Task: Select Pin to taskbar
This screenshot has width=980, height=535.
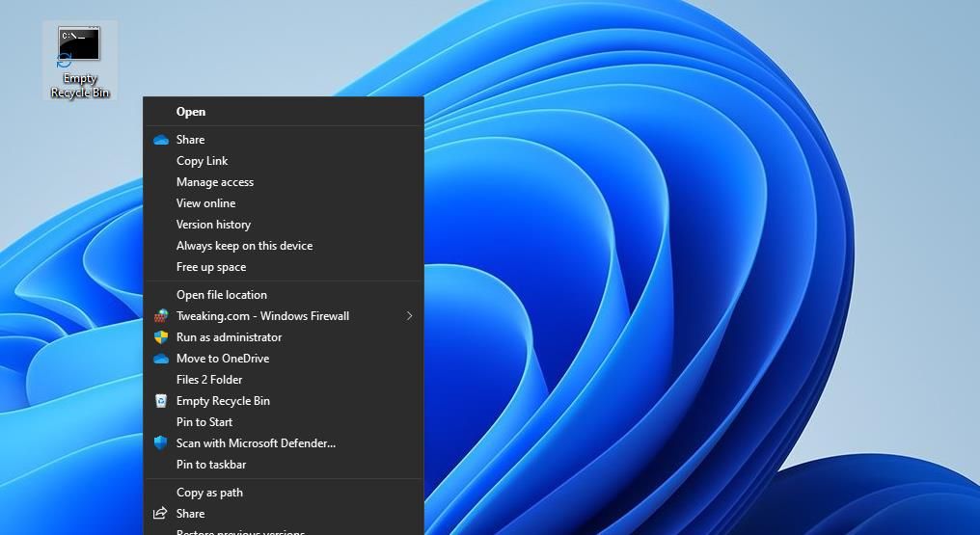Action: tap(211, 465)
